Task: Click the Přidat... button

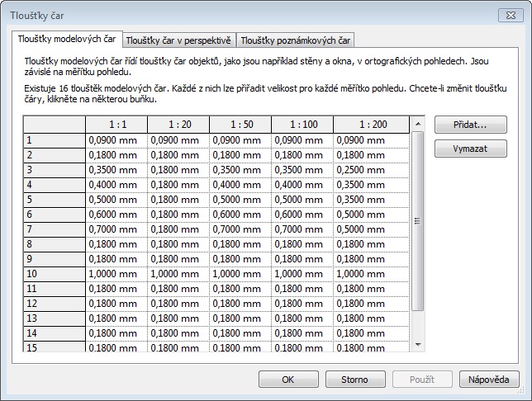Action: pos(468,125)
